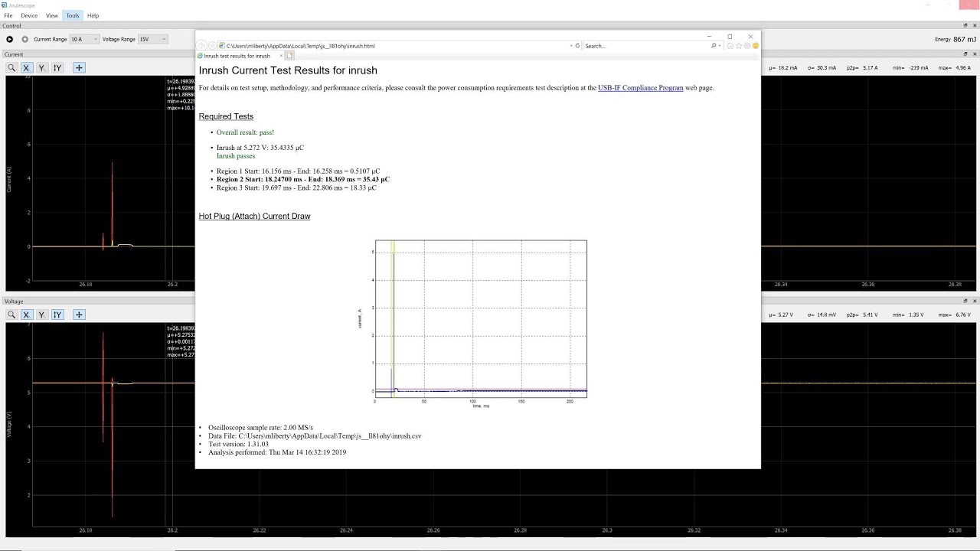
Task: Close the 'Inrush test results' browser tab
Action: point(281,56)
